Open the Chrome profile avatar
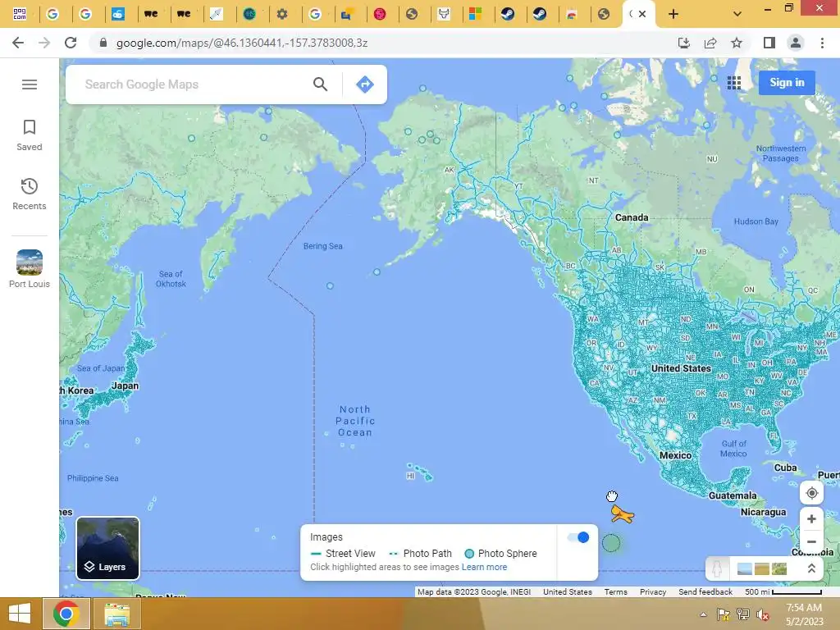 tap(796, 43)
